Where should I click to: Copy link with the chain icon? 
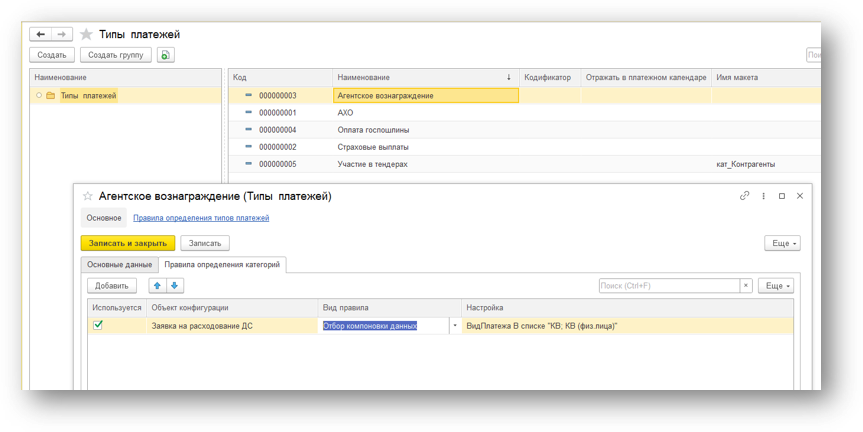(x=744, y=195)
